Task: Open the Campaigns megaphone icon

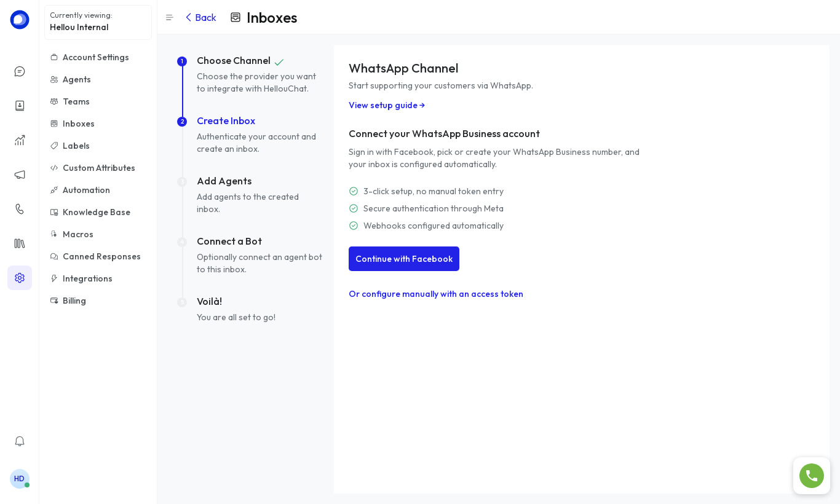Action: [20, 175]
